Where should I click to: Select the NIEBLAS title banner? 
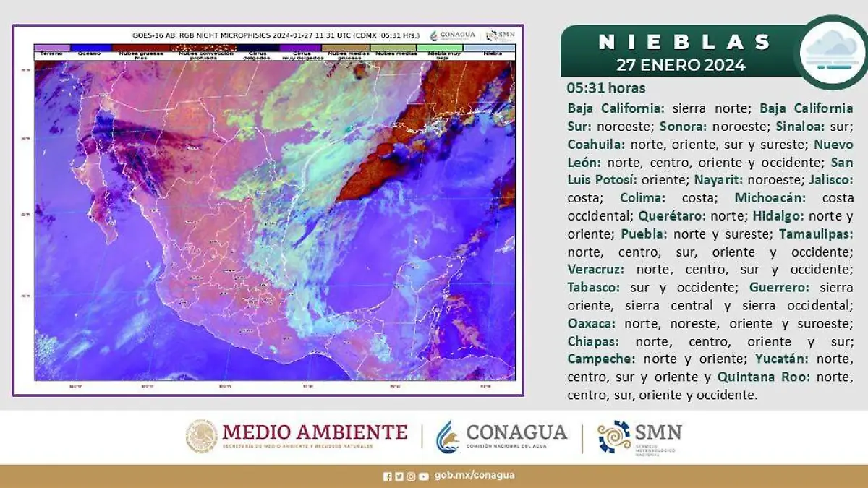click(x=684, y=41)
